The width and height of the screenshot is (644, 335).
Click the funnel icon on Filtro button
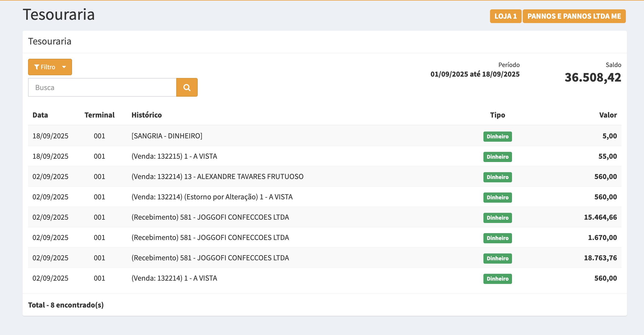[x=37, y=67]
